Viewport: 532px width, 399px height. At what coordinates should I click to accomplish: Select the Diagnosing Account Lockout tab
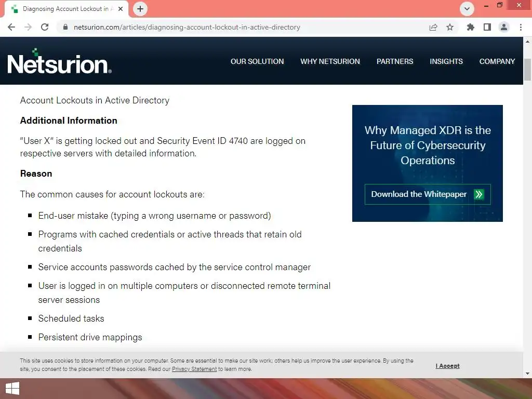66,9
